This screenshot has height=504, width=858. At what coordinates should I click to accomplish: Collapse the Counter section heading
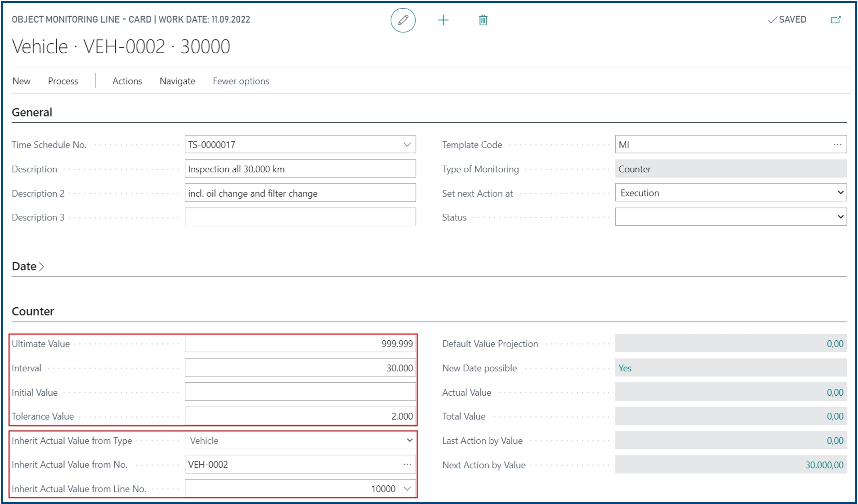[33, 311]
